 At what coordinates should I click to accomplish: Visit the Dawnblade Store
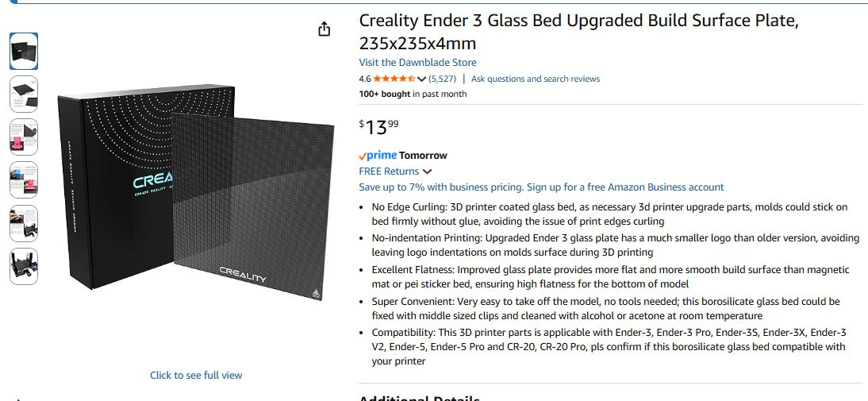(x=417, y=63)
